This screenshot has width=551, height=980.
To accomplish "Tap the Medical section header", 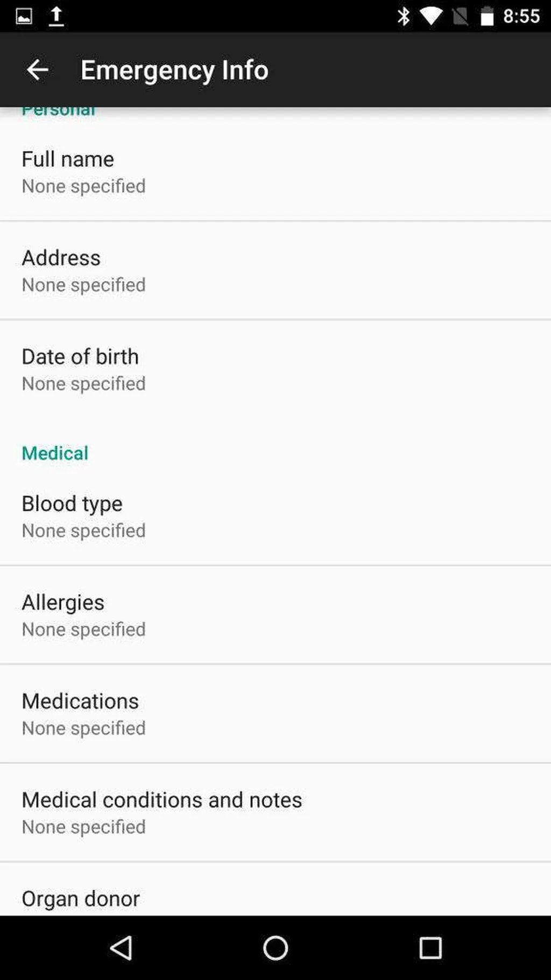I will point(55,453).
